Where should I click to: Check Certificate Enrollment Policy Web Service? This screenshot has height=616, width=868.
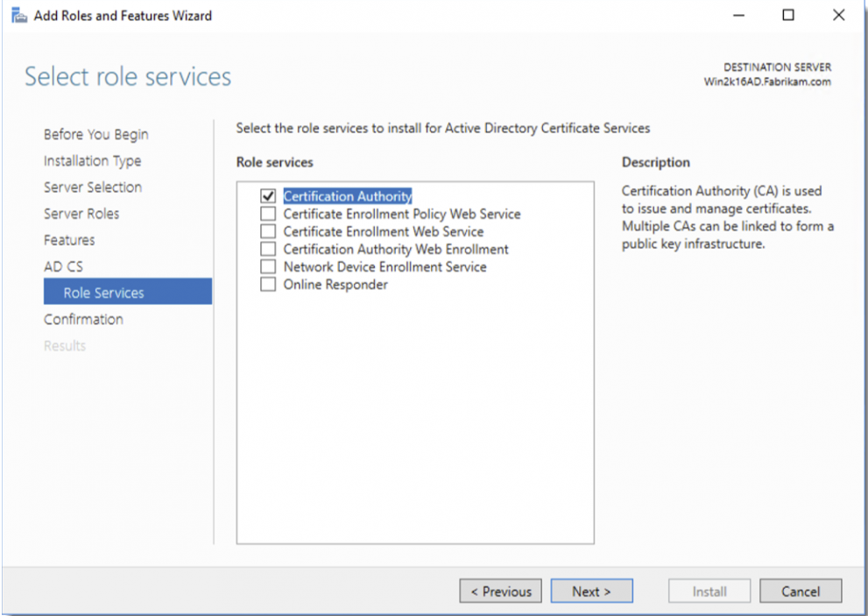(x=268, y=214)
